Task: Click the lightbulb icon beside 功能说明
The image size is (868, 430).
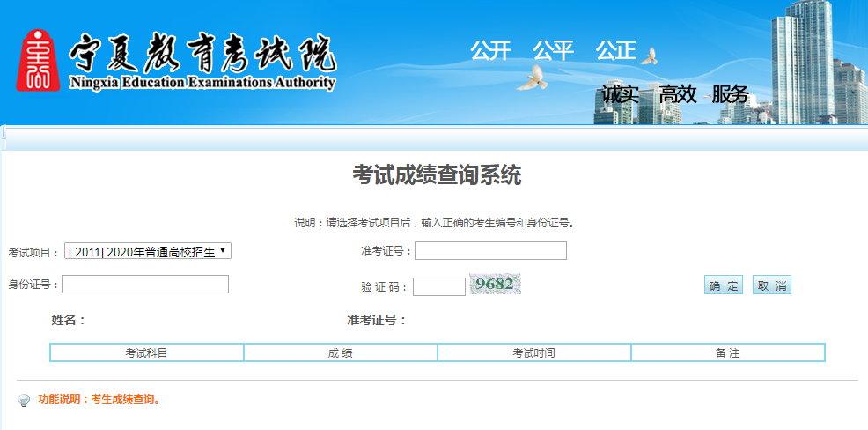Action: tap(24, 401)
